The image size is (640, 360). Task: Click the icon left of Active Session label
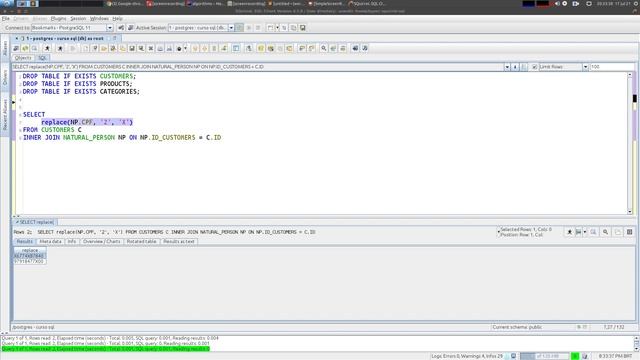pos(131,28)
